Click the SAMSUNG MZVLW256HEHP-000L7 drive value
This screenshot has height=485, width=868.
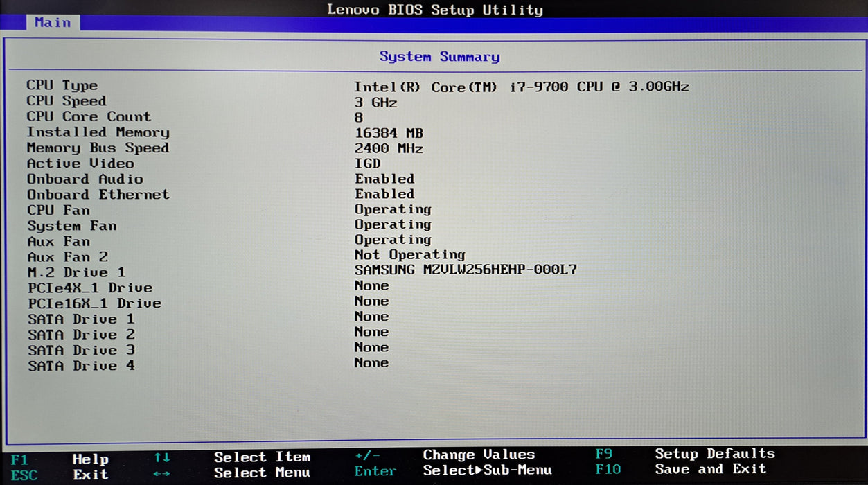click(x=466, y=270)
